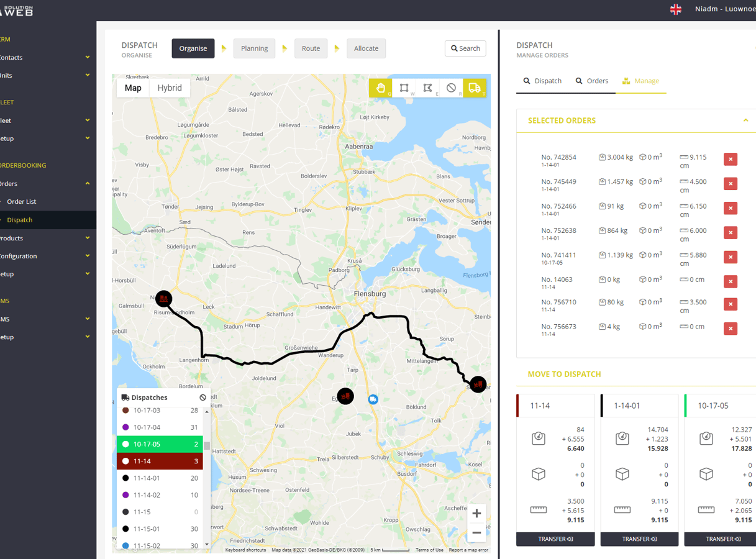
Task: Click the clear selection tool in map toolbar
Action: coord(451,88)
